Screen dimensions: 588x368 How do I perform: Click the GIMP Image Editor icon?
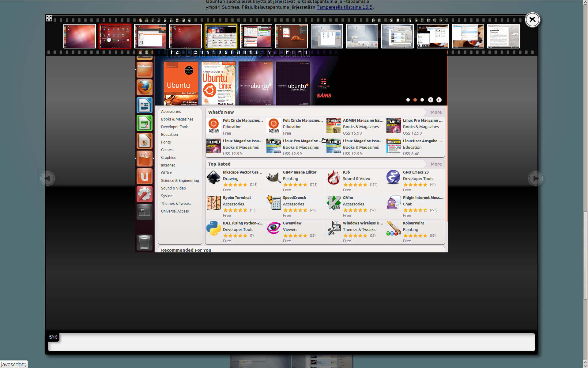coord(273,178)
